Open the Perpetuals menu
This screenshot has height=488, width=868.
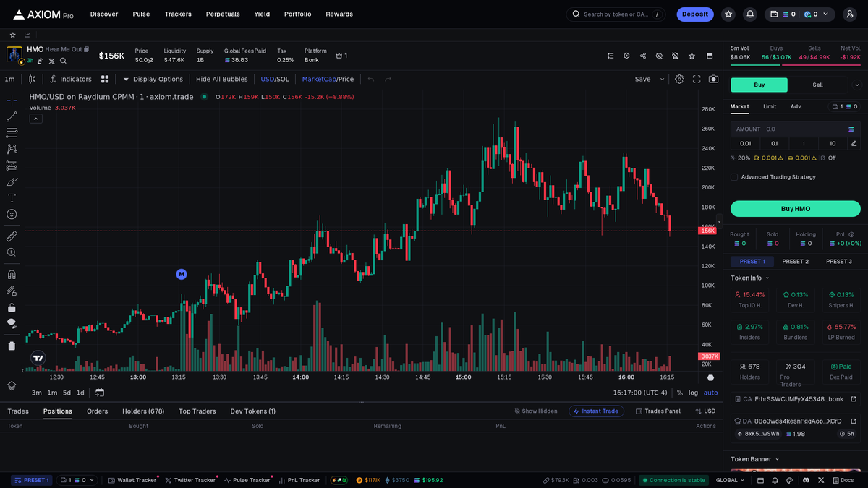223,14
